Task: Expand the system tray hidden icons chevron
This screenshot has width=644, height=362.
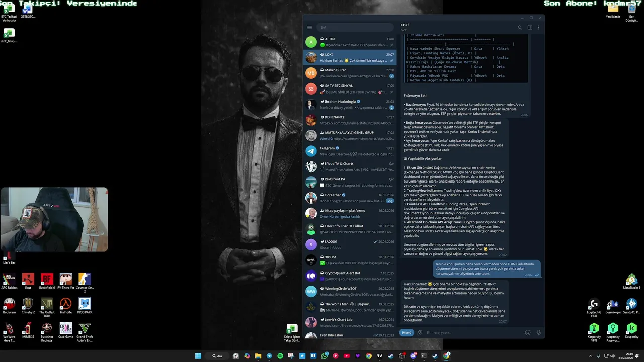Action: [x=591, y=356]
